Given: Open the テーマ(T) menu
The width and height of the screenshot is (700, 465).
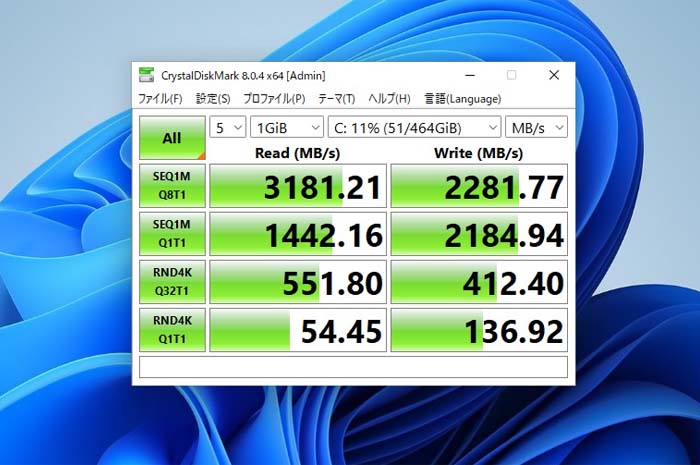Looking at the screenshot, I should click(337, 99).
